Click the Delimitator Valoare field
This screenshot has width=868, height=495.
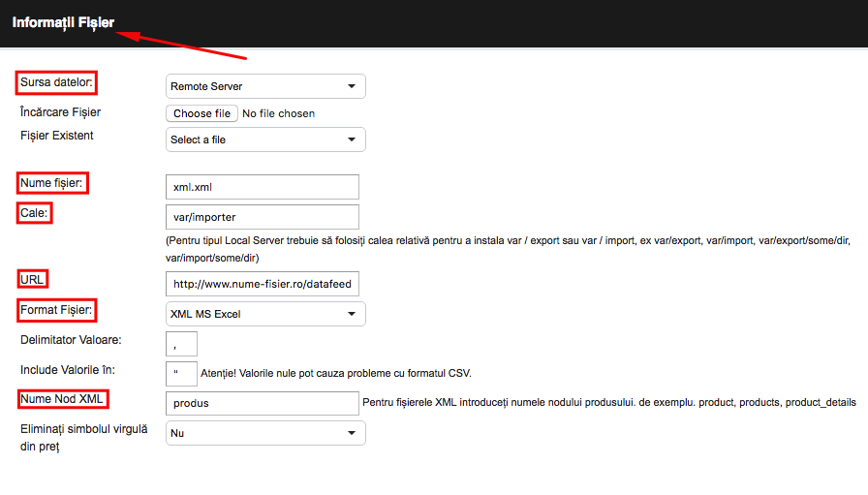(x=181, y=344)
